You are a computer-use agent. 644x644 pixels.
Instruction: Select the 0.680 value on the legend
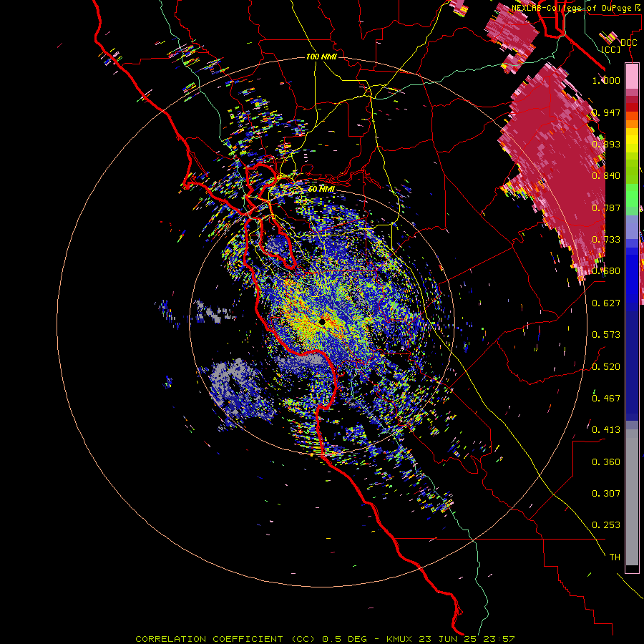pyautogui.click(x=606, y=271)
